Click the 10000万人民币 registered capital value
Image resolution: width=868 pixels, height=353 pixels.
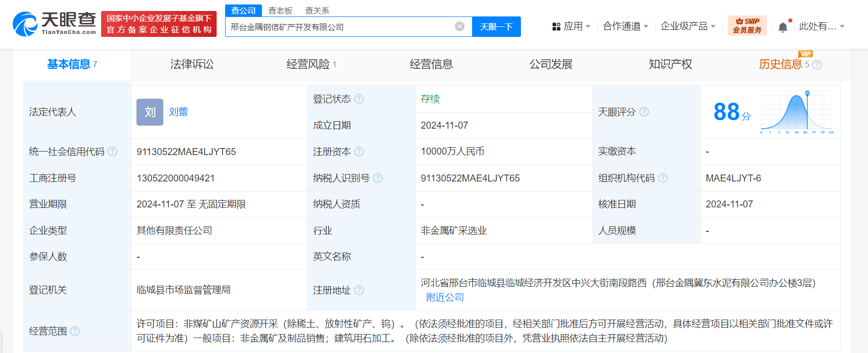(453, 152)
